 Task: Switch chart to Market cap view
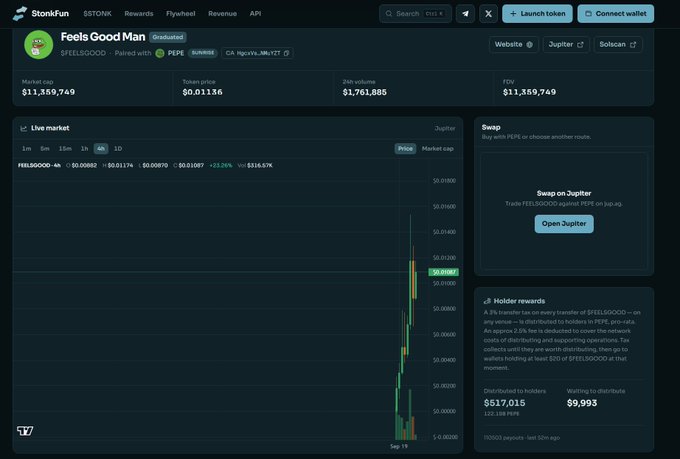[438, 149]
